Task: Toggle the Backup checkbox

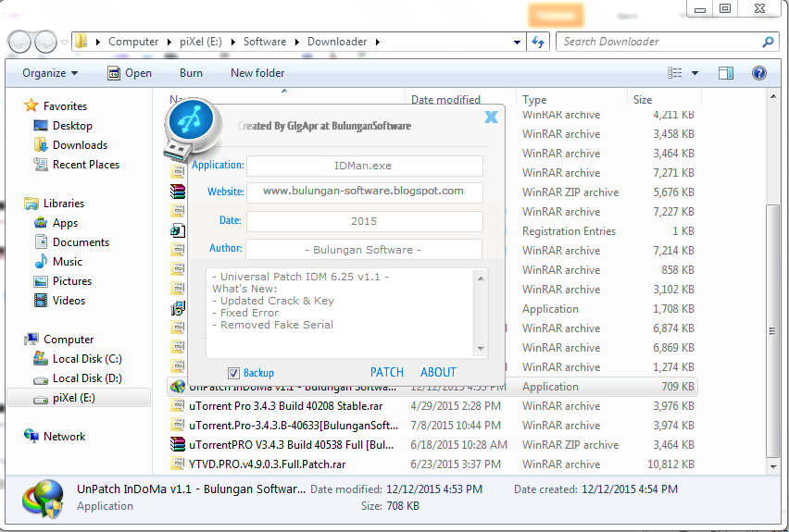Action: point(233,373)
